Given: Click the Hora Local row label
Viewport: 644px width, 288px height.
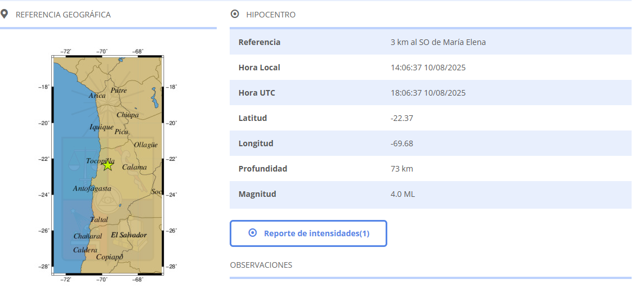Looking at the screenshot, I should pos(259,67).
